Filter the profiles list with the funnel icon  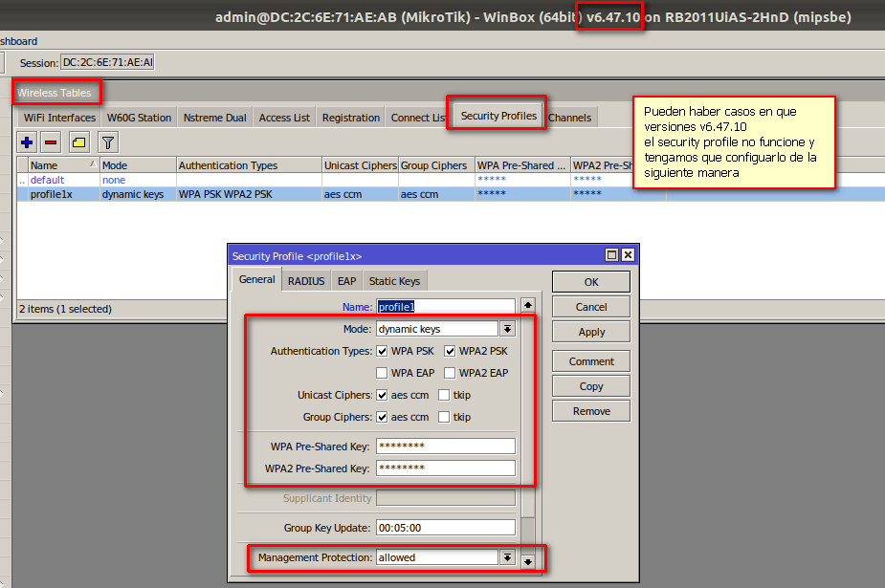pyautogui.click(x=107, y=142)
